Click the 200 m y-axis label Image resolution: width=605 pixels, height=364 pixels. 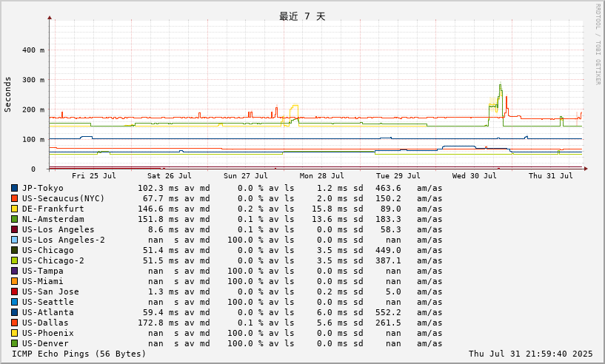pyautogui.click(x=33, y=109)
